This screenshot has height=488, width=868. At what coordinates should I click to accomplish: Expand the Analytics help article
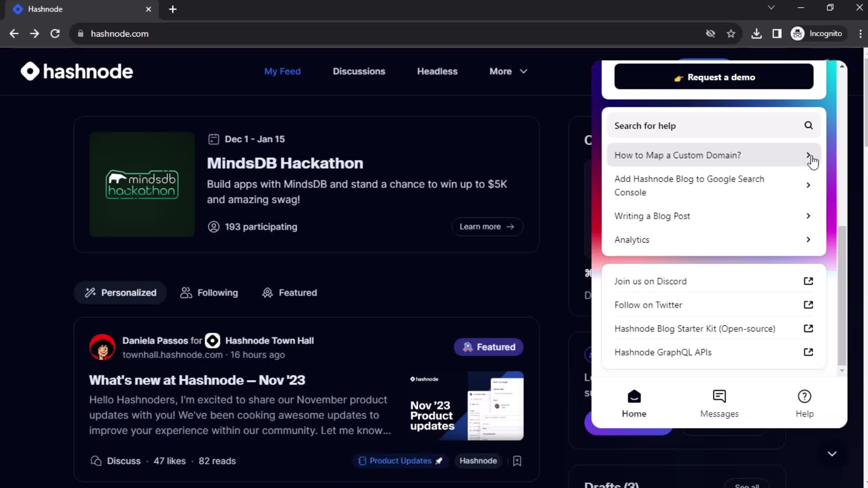(808, 239)
